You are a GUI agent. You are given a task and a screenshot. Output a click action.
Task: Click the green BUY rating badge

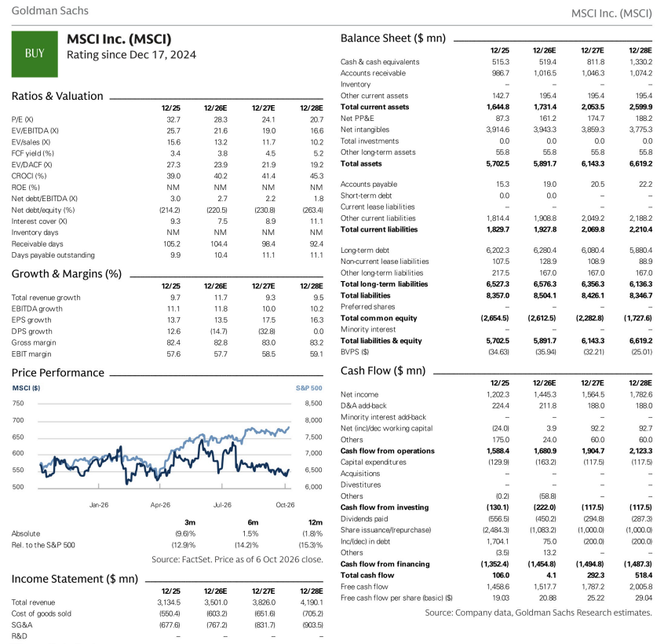tap(35, 54)
